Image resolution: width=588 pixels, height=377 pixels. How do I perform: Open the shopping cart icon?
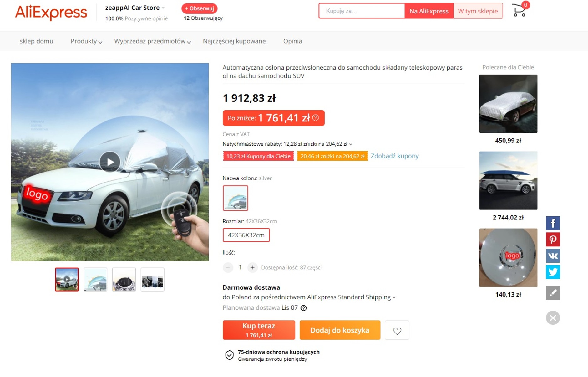point(519,11)
